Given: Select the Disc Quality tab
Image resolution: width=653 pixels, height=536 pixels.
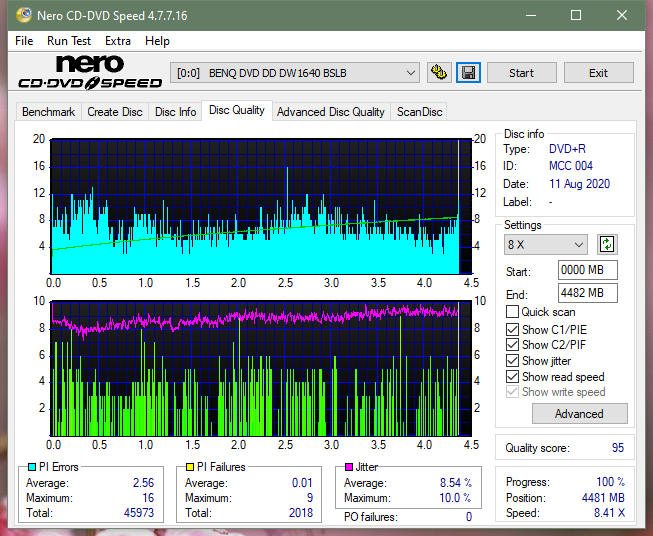Looking at the screenshot, I should [237, 110].
